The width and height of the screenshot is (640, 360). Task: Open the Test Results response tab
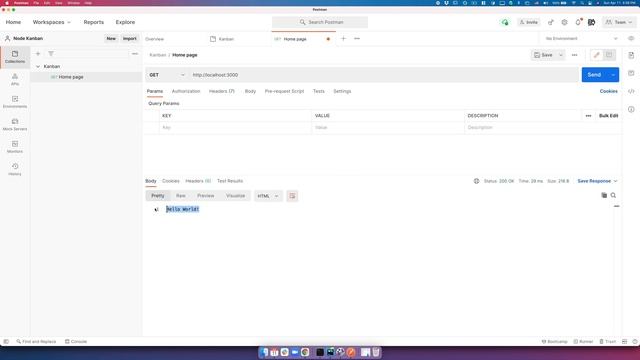(230, 181)
